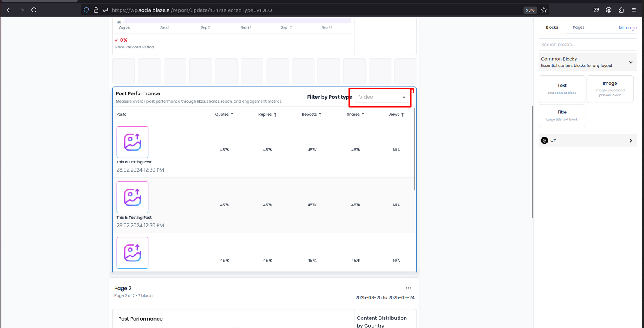Switch to the Blocks tab
The width and height of the screenshot is (644, 328).
552,27
